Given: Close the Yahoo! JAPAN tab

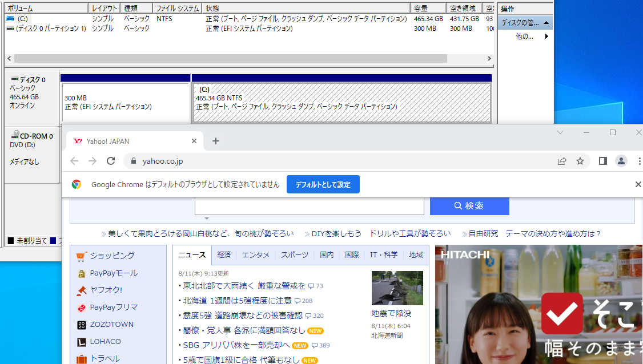Looking at the screenshot, I should 194,141.
